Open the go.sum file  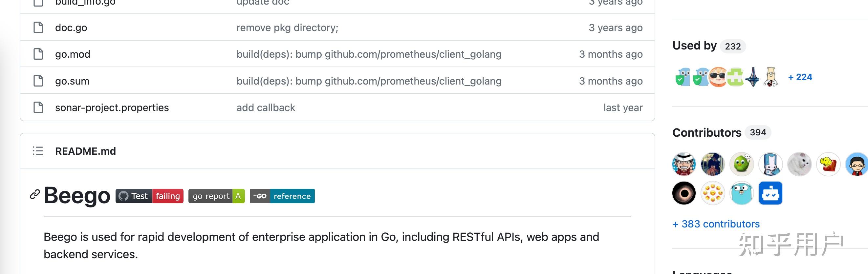(x=72, y=81)
